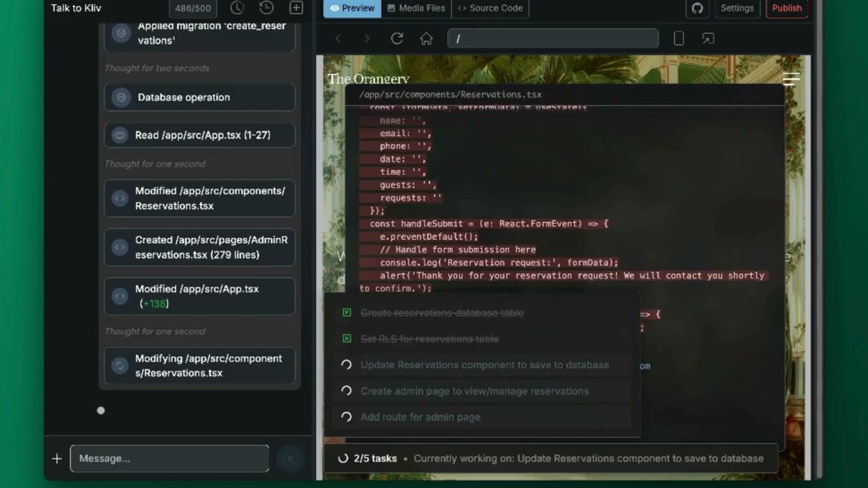Open the Database operation entry
This screenshot has width=868, height=488.
(199, 98)
